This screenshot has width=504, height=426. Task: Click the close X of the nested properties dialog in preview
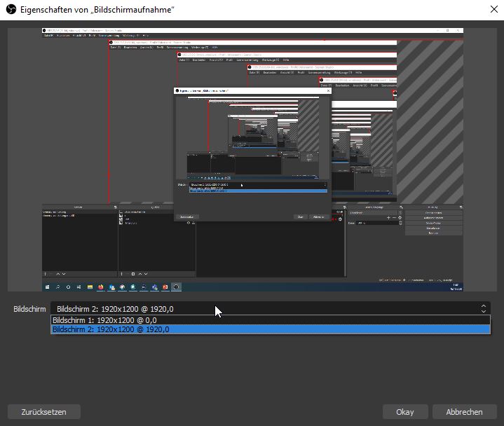tap(328, 90)
